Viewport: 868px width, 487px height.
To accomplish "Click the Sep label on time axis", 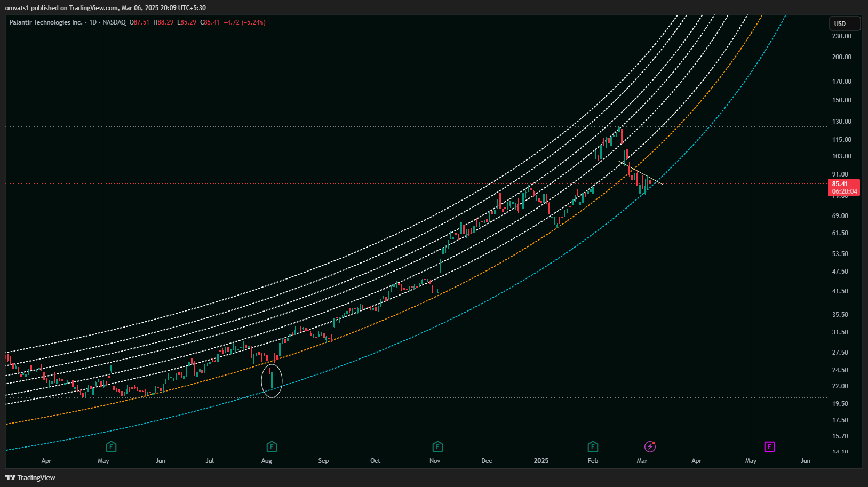I will click(323, 461).
